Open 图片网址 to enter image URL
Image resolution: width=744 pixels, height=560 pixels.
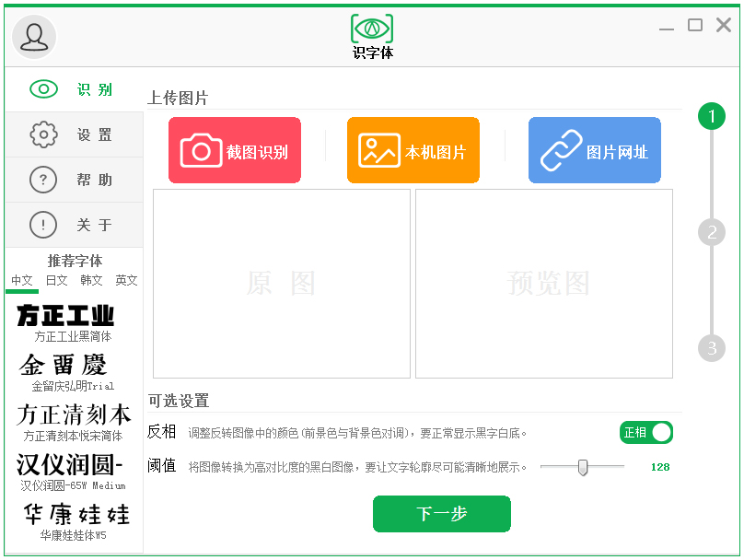594,149
